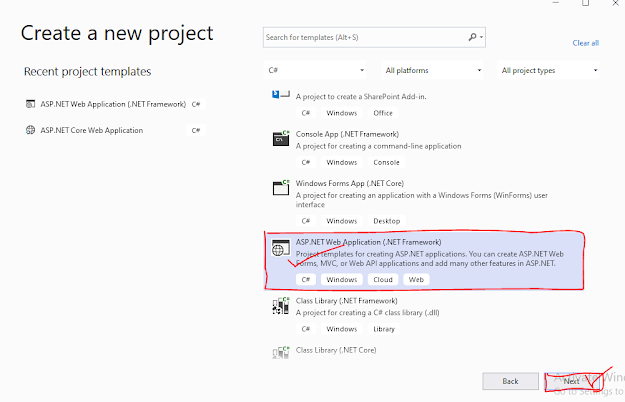Click the C# class library (.dll) description
625x402 pixels.
click(368, 313)
